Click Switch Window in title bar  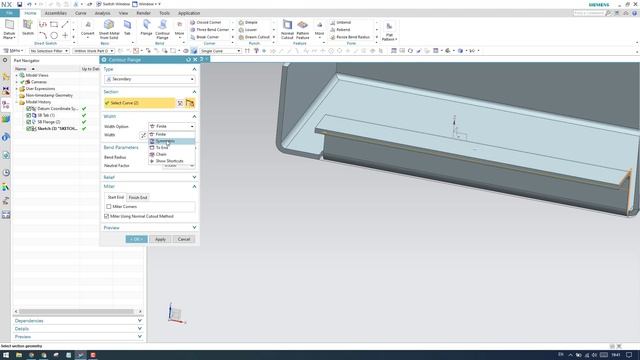click(113, 4)
